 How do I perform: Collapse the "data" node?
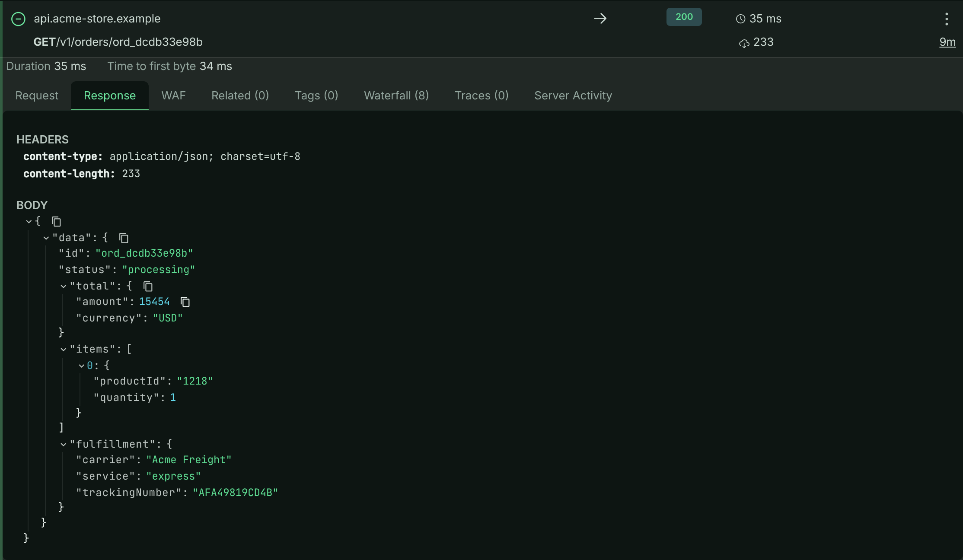pyautogui.click(x=46, y=238)
